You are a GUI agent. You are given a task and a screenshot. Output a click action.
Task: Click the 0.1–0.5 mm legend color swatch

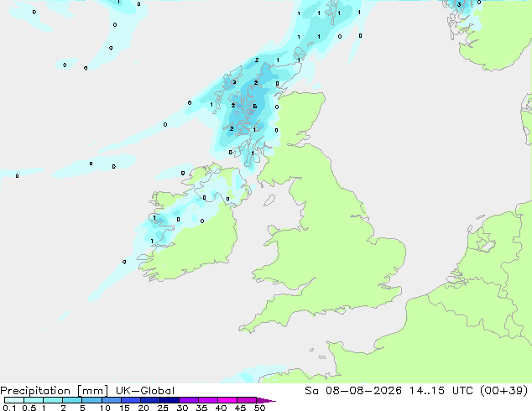[x=14, y=400]
